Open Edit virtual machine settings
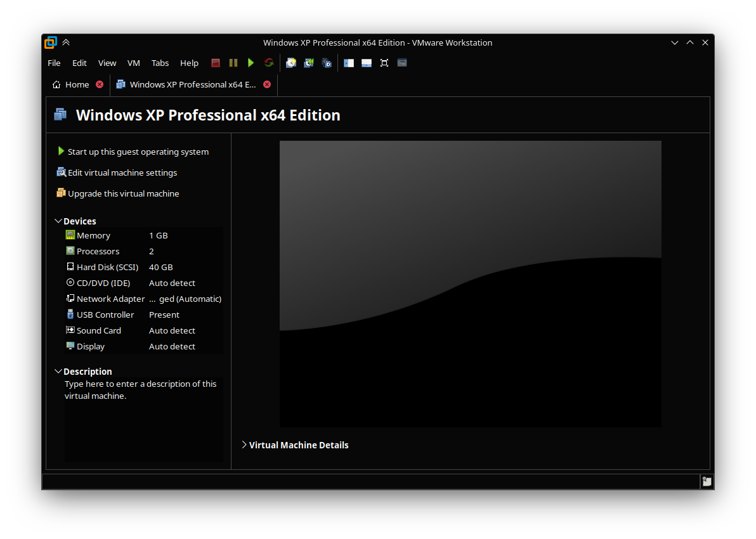This screenshot has height=539, width=756. (x=117, y=172)
